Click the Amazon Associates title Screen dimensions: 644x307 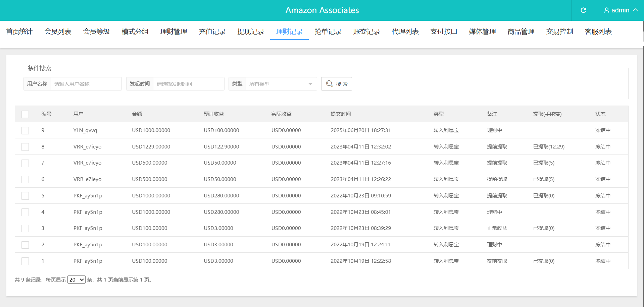[322, 10]
